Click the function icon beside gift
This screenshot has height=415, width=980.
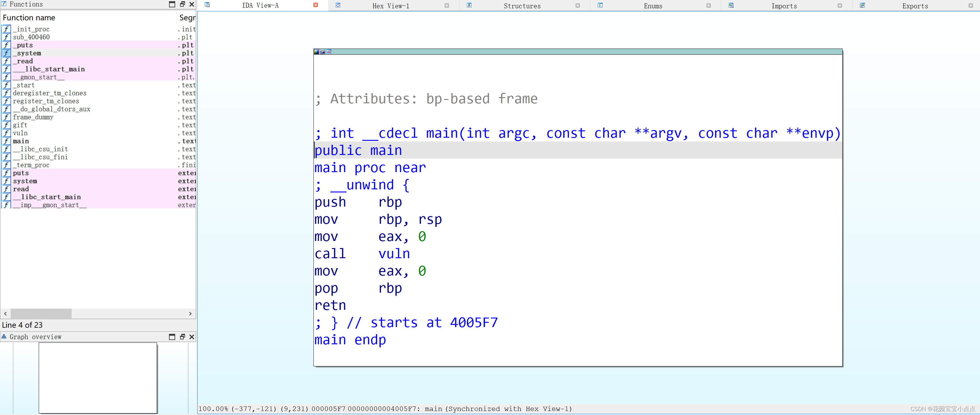6,125
